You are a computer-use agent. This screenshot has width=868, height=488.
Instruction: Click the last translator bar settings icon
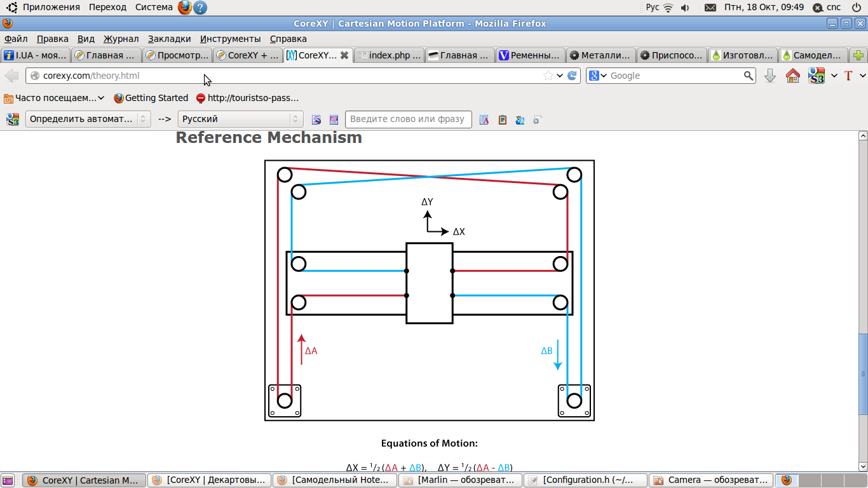538,119
